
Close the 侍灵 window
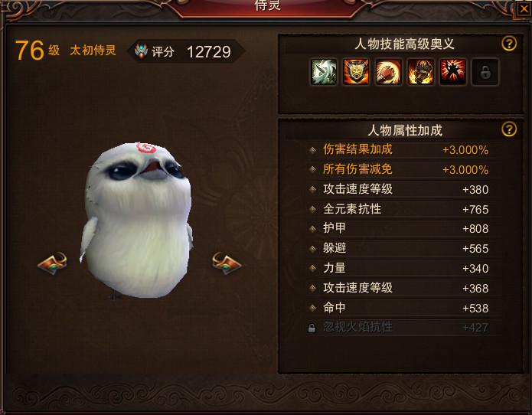click(524, 9)
